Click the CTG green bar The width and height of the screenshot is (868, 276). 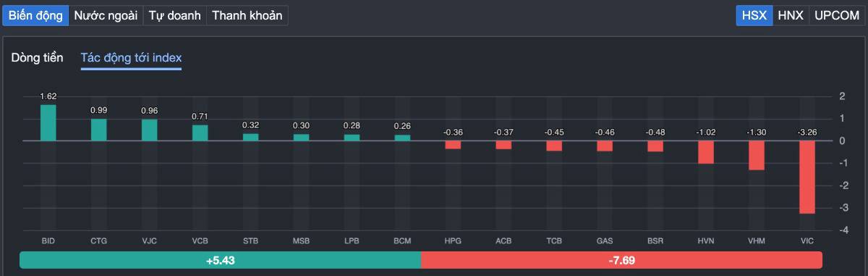(99, 130)
